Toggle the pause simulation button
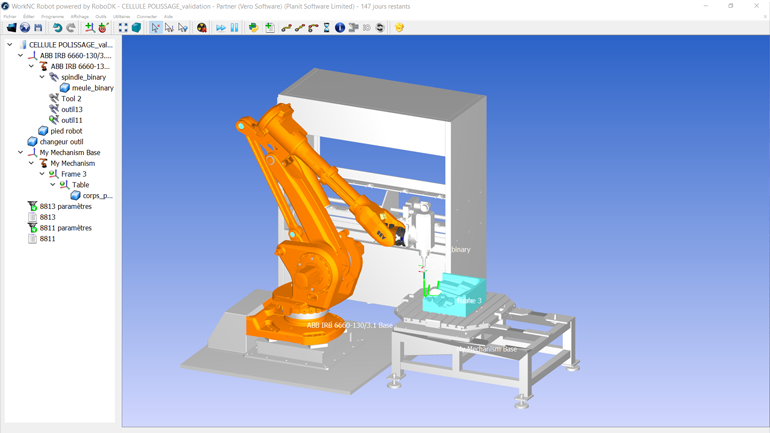Screen dimensions: 770x433 [235, 28]
